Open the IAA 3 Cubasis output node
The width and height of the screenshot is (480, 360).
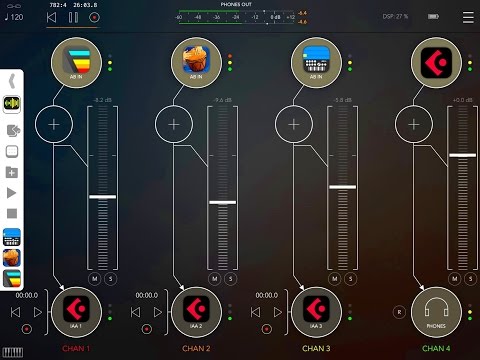[316, 312]
